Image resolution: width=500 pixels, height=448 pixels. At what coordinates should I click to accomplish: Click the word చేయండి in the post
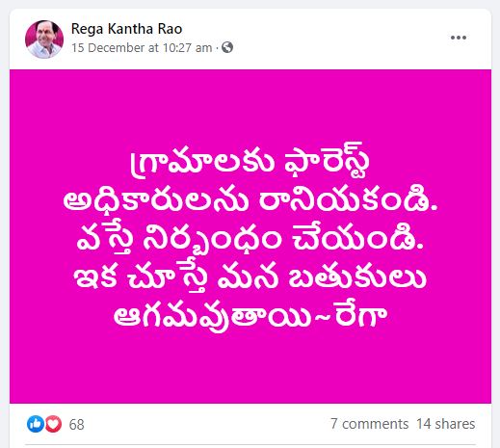[358, 237]
